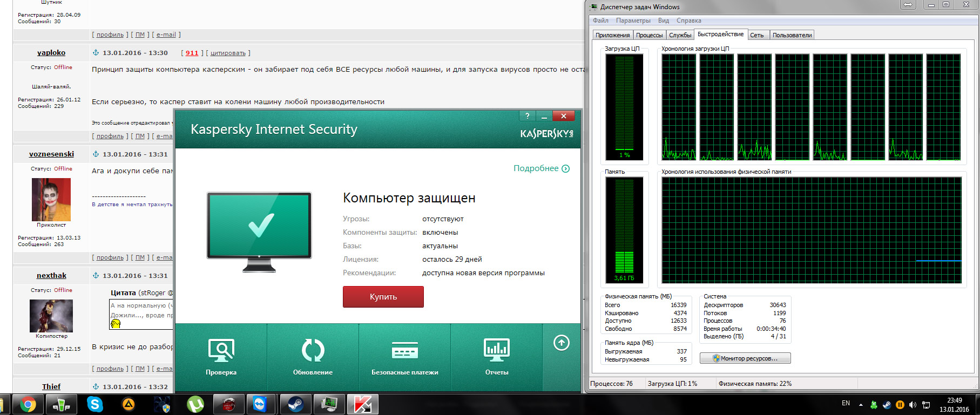Click the Kaspersky help question mark button
Image resolution: width=980 pixels, height=415 pixels.
tap(527, 116)
